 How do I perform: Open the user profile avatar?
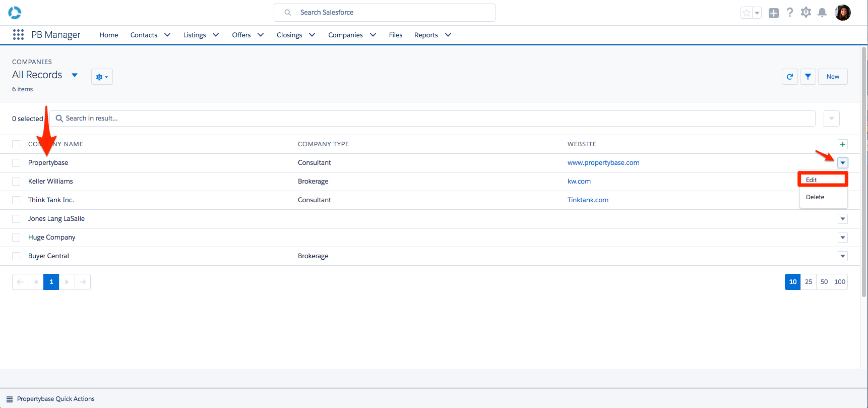843,13
